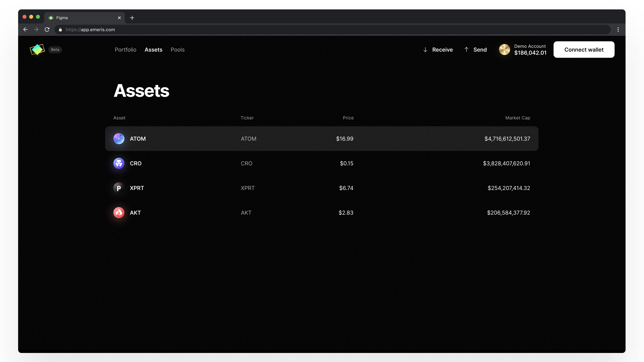Click the CRO token icon
This screenshot has width=644, height=362.
point(119,163)
